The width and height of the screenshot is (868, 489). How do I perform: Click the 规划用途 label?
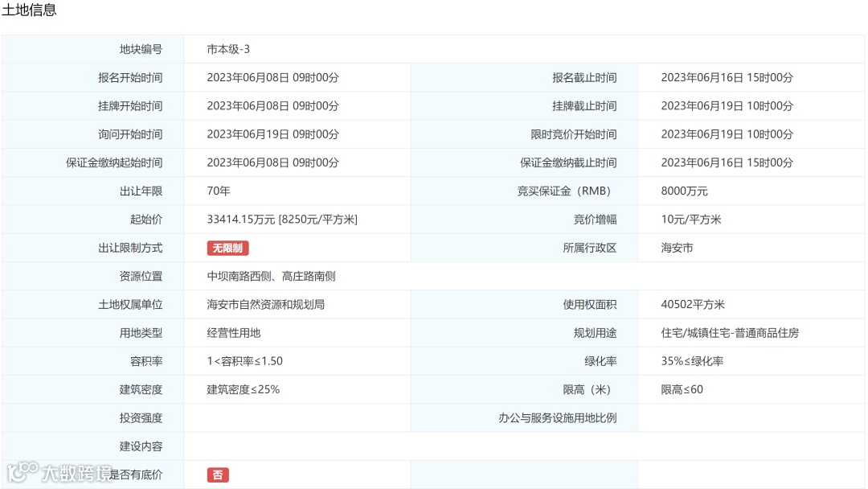[595, 333]
